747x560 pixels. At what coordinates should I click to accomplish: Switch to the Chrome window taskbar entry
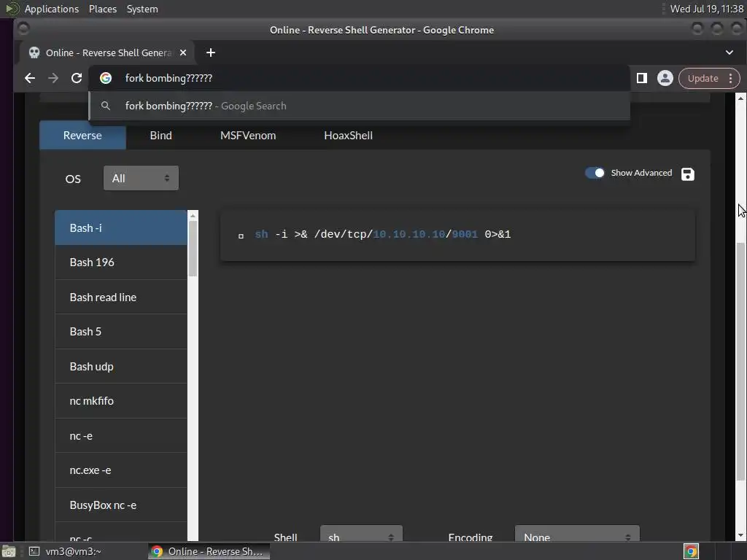pos(209,551)
